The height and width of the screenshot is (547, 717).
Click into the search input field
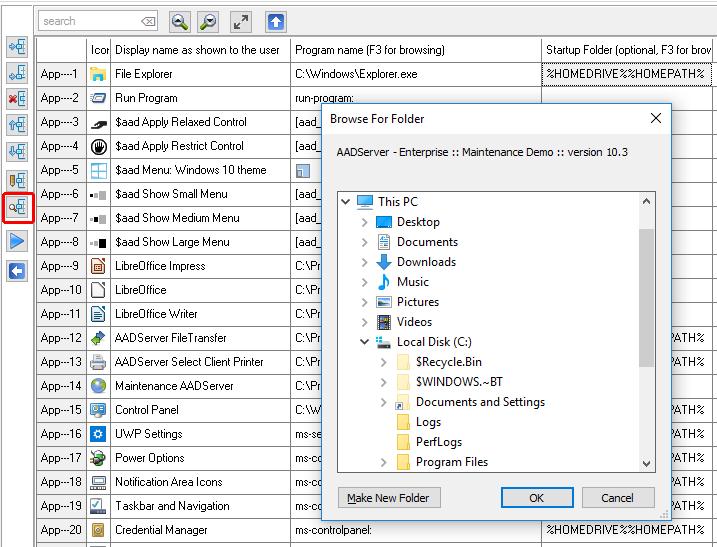(x=88, y=21)
